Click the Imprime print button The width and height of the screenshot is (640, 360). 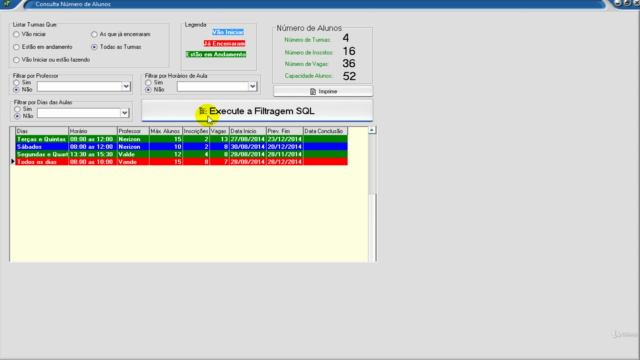(323, 91)
